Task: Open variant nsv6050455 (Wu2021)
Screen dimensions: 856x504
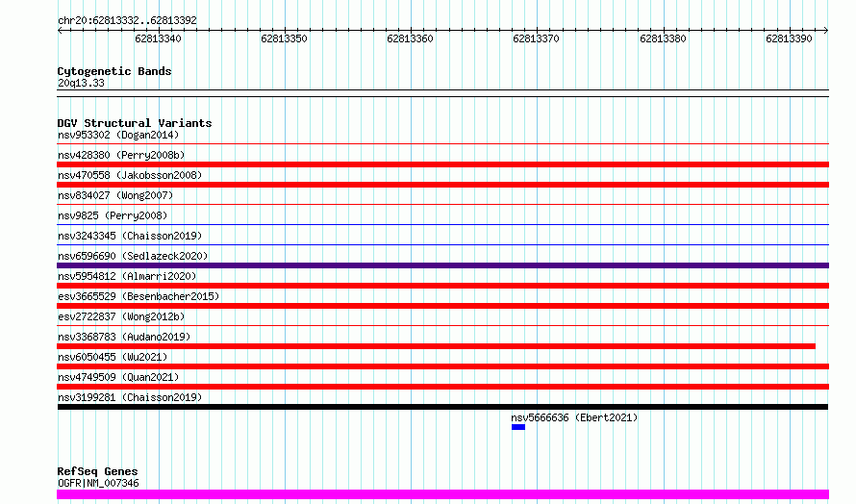Action: (x=113, y=357)
